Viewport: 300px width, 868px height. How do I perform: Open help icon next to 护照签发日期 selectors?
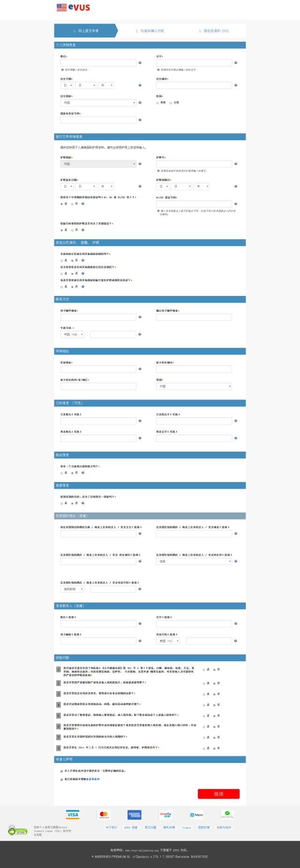pos(140,187)
